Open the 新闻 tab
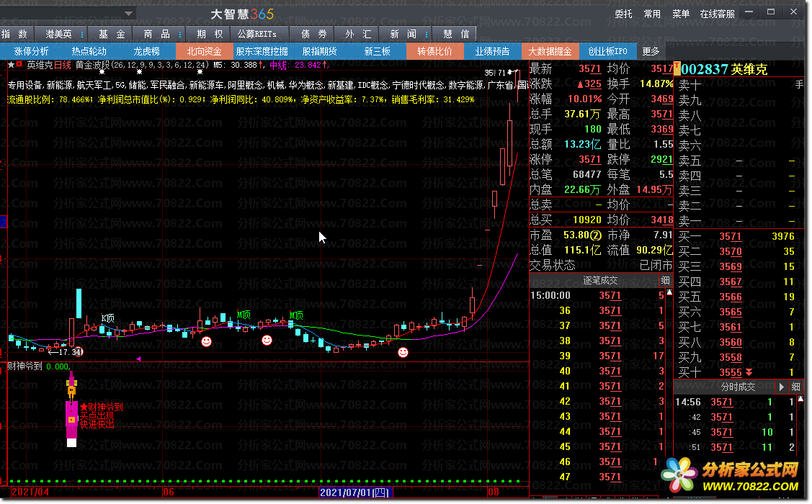This screenshot has width=812, height=504. [403, 34]
